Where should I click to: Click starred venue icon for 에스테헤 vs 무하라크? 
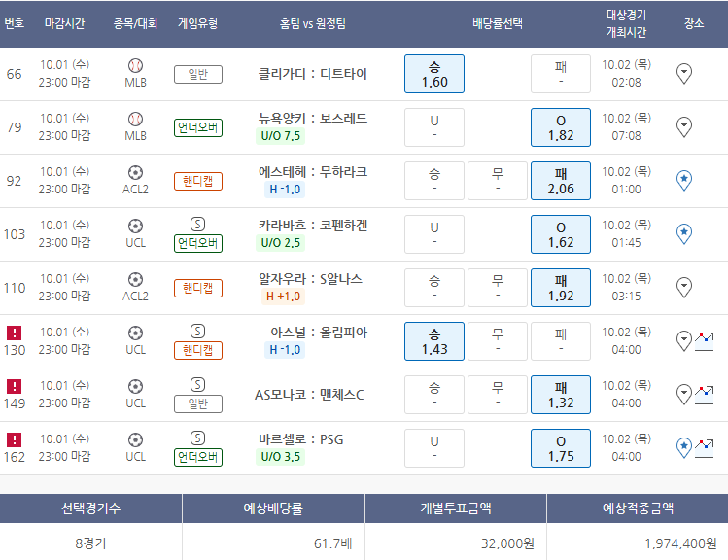click(683, 180)
